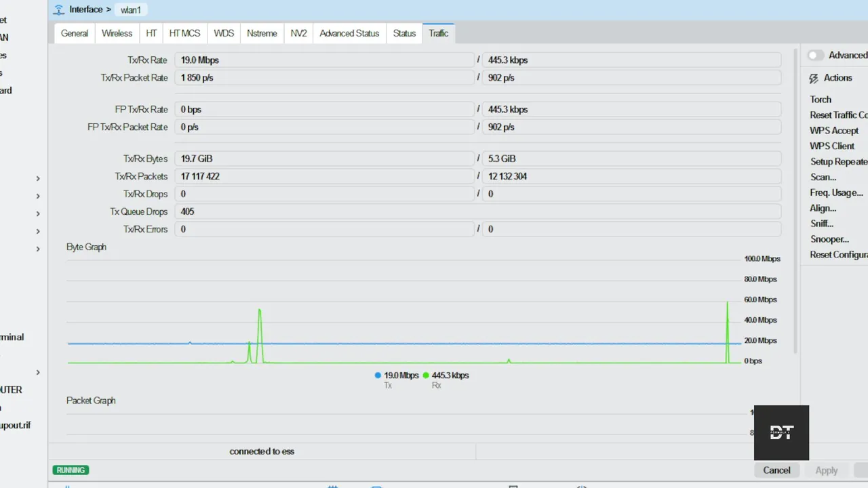Open the Scan... action
The height and width of the screenshot is (488, 868).
coord(823,178)
